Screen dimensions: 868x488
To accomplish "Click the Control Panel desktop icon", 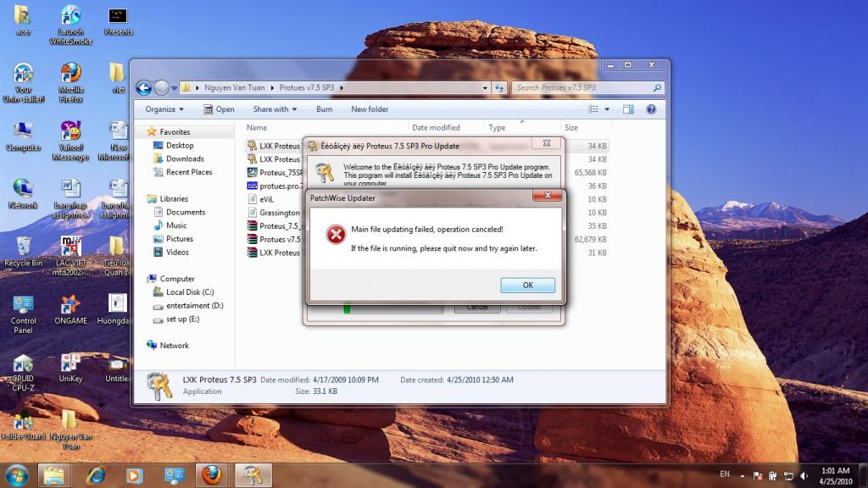I will coord(23,314).
